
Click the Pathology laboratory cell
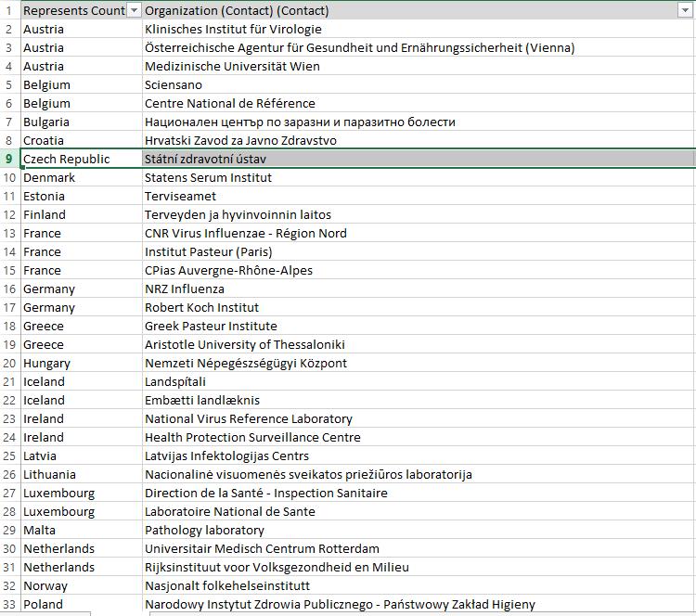419,530
